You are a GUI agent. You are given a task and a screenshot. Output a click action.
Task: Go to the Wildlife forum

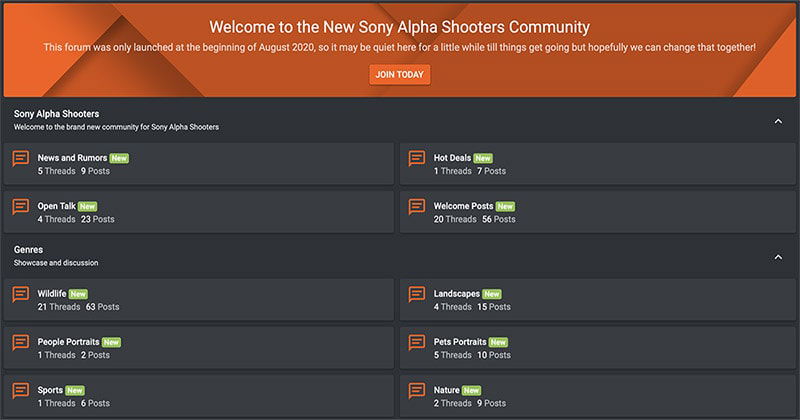pyautogui.click(x=51, y=294)
